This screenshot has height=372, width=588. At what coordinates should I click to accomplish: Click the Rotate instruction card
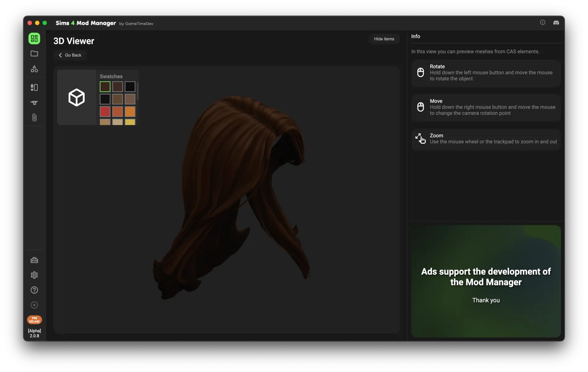[x=486, y=73]
